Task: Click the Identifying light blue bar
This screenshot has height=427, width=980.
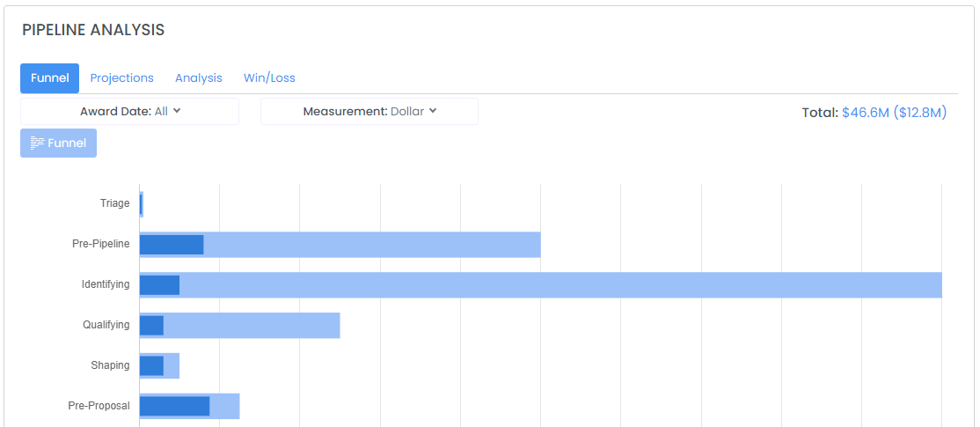Action: coord(560,285)
